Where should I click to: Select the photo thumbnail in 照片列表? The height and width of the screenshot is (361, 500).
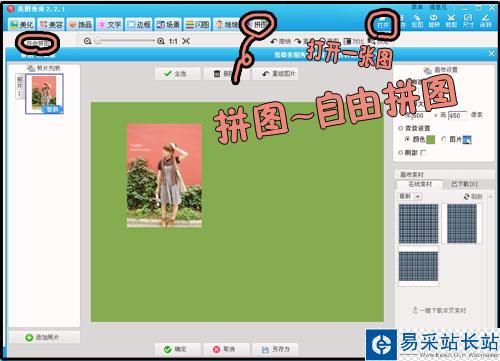(x=44, y=93)
